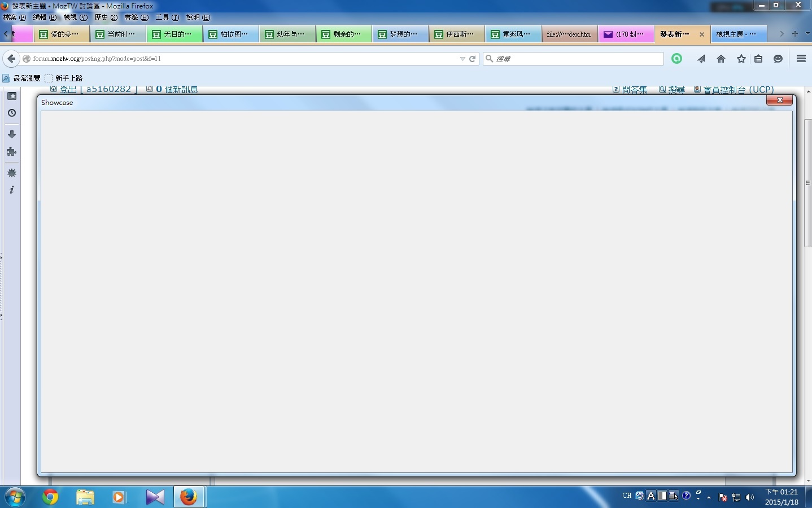Switch to the 'file:///…dex.htm' tab
The height and width of the screenshot is (508, 812).
point(570,34)
